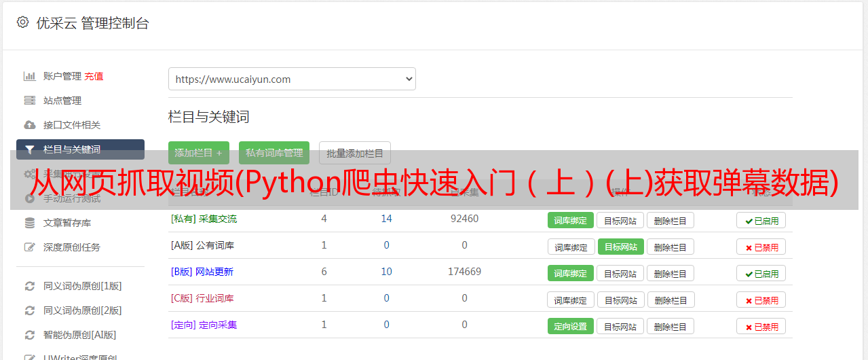The width and height of the screenshot is (868, 360).
Task: Open the [B版] 网站更新 column link
Action: click(x=202, y=272)
